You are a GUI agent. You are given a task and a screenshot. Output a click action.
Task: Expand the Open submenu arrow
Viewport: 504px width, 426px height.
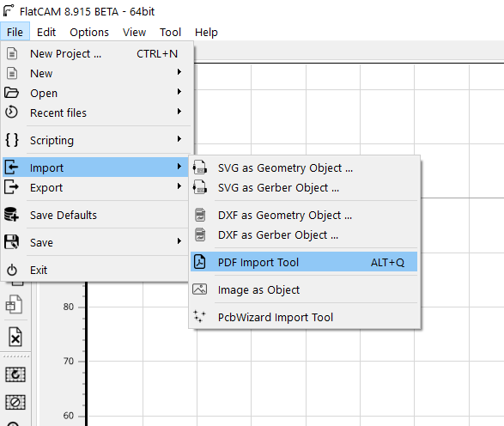point(179,92)
